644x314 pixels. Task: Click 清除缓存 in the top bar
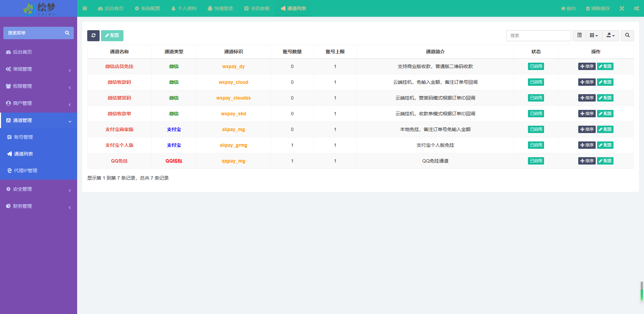(x=598, y=8)
